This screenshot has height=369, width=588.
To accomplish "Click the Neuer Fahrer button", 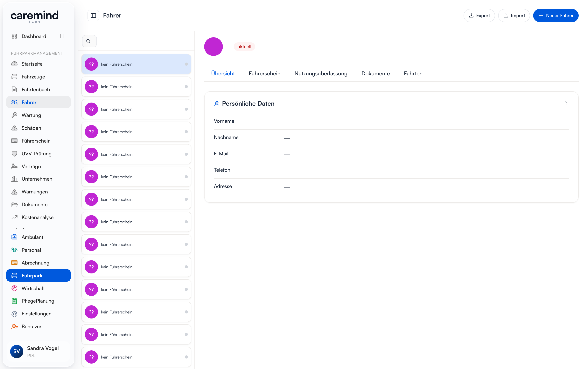I will click(x=556, y=16).
